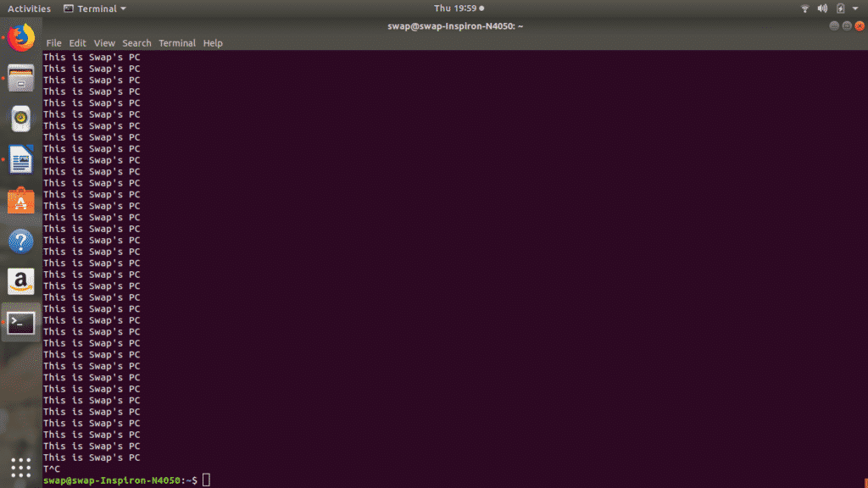Open Firefox from the dock
This screenshot has height=488, width=868.
point(21,37)
